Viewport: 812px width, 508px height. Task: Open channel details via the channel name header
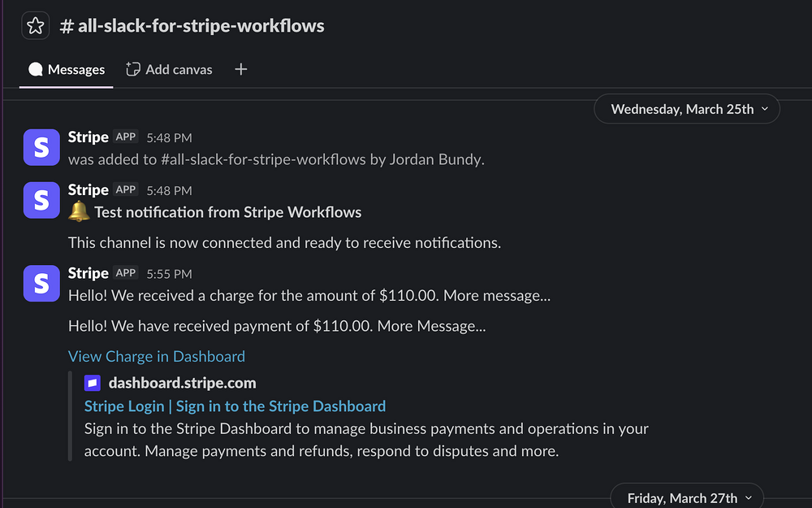pos(192,25)
